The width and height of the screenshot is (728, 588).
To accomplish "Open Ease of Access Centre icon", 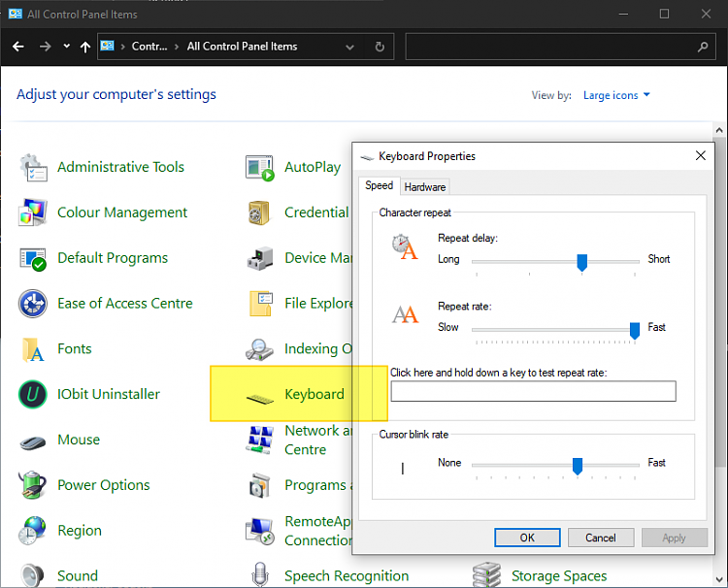I will pos(33,304).
